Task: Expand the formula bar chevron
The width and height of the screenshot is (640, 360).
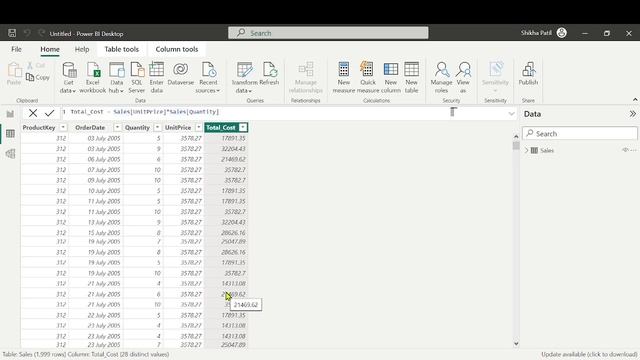Action: click(511, 114)
